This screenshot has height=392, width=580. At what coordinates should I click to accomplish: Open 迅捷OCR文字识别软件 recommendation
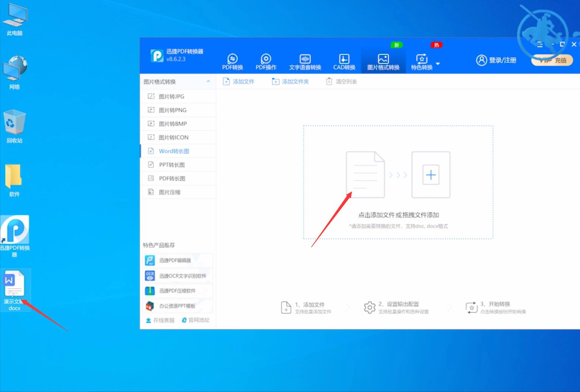pos(178,276)
